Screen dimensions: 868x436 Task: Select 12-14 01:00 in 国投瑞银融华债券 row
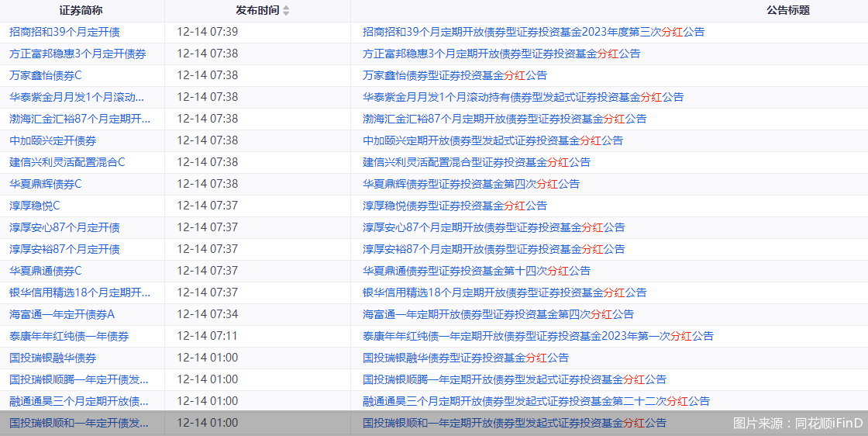[208, 358]
